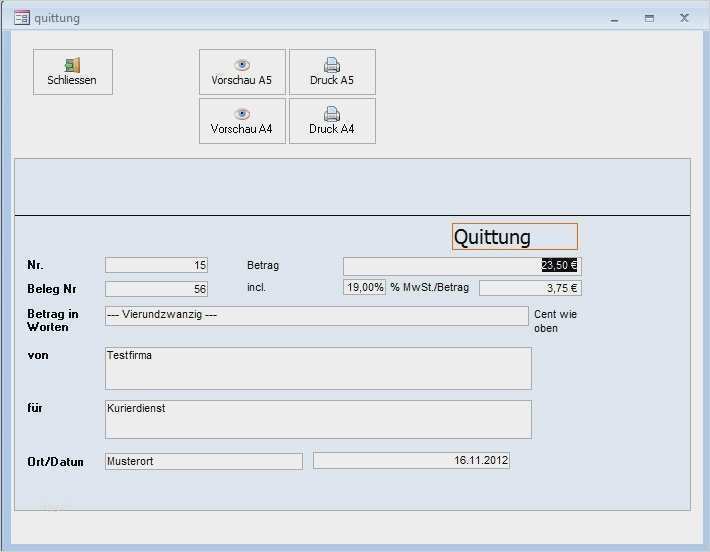Click the "Nr." label
710x552 pixels.
[x=35, y=265]
